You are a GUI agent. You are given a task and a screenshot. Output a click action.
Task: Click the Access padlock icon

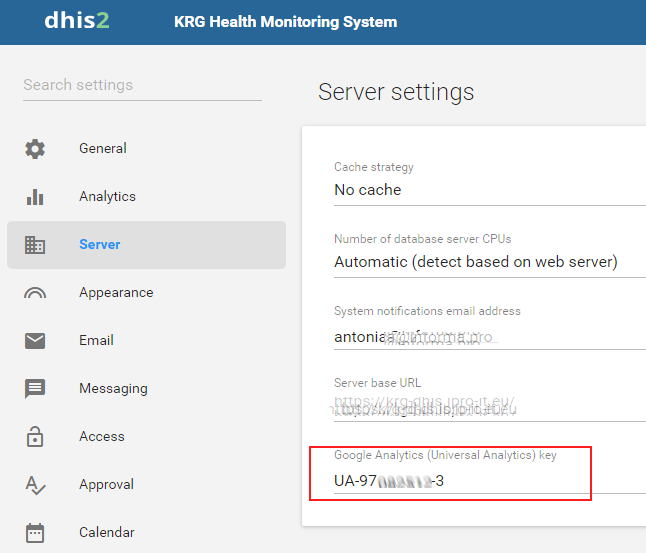[35, 437]
